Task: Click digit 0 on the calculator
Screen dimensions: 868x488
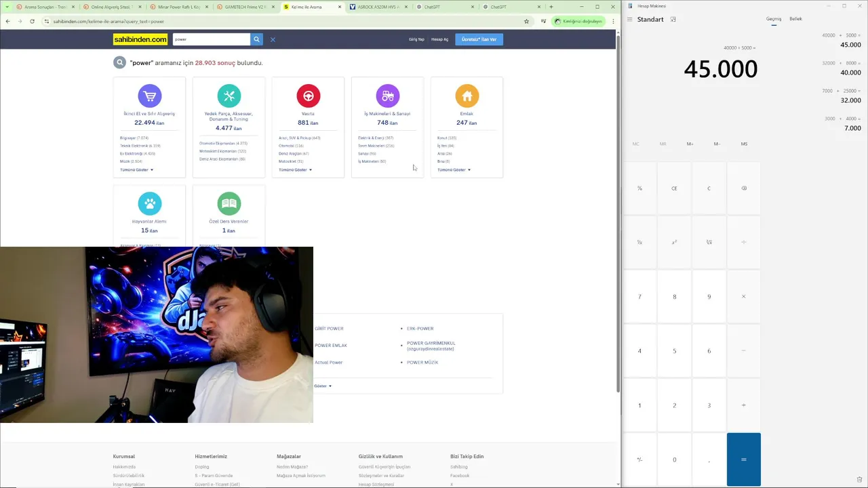Action: point(674,460)
